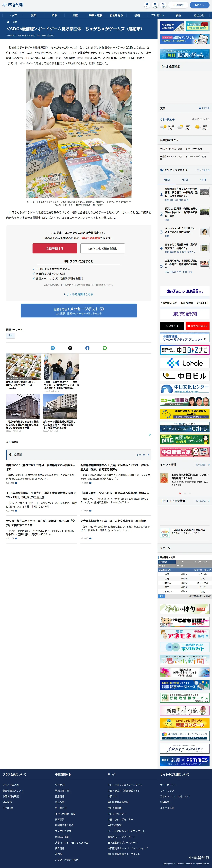This screenshot has height=868, width=212.
Task: Click もっと見る beside アクセスランキング
Action: pyautogui.click(x=203, y=170)
